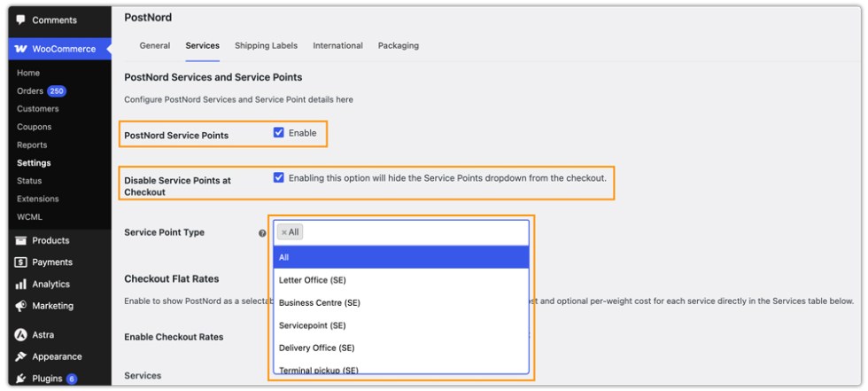Viewport: 868px width, 391px height.
Task: Select Terminal pickup (SE) option
Action: (x=401, y=368)
